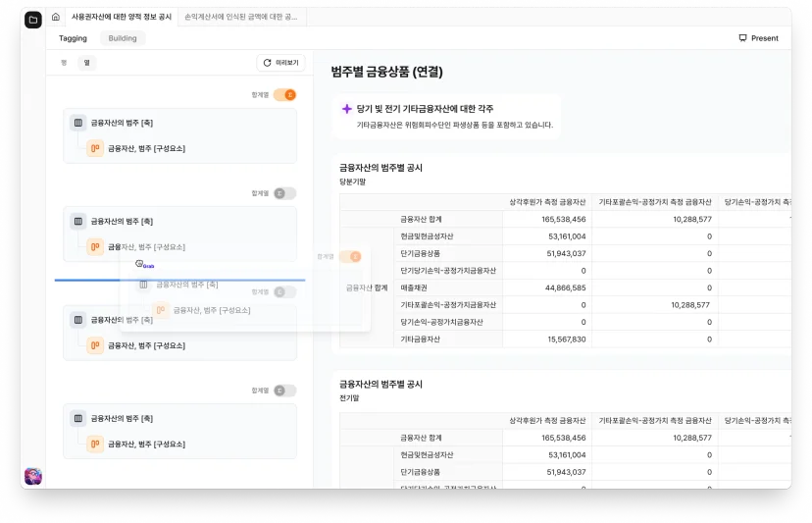812x523 pixels.
Task: Click value 53,161,004 in the 전기말 table
Action: pos(567,455)
